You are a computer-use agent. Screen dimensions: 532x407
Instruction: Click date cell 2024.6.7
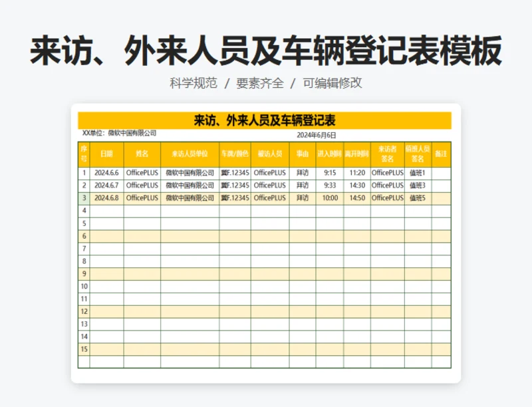click(x=106, y=186)
